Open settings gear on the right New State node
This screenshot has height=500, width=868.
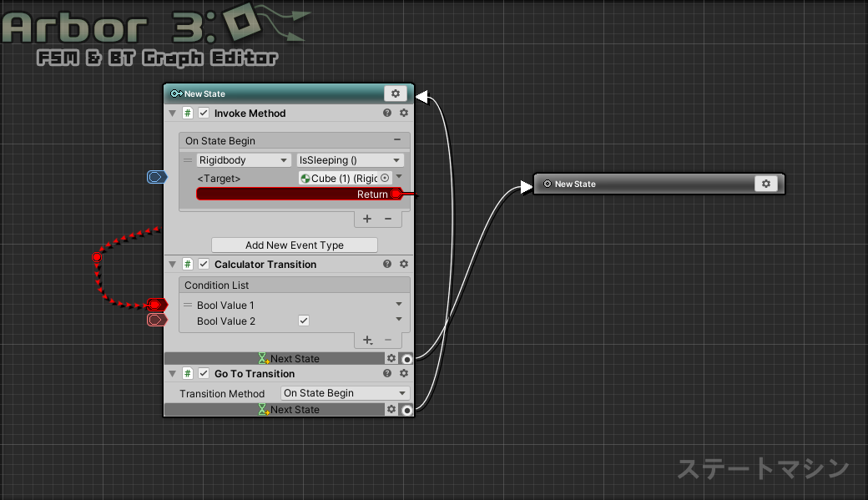(766, 184)
